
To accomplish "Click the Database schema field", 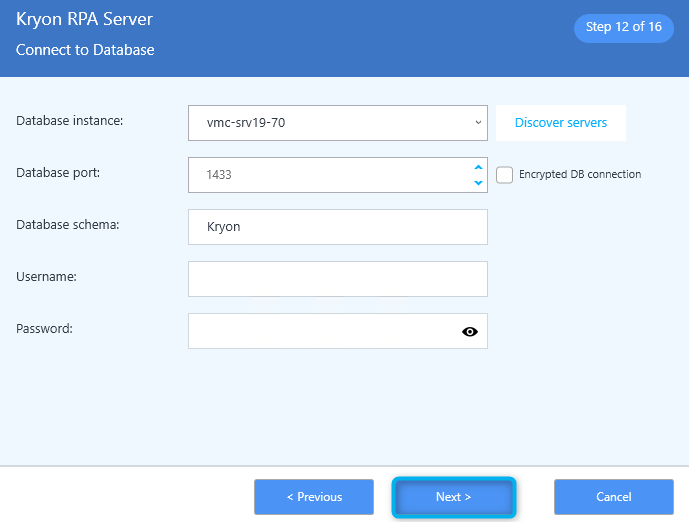I will [338, 227].
